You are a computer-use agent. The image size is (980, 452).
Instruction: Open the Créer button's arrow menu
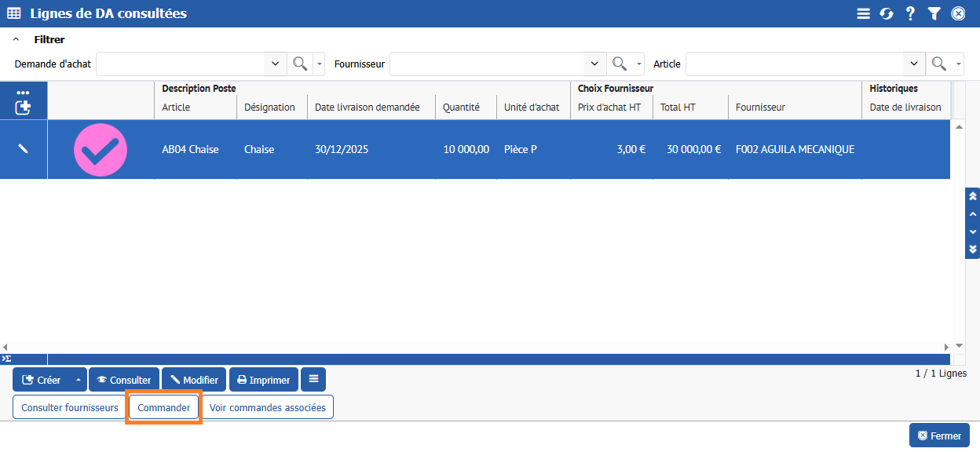click(x=78, y=380)
